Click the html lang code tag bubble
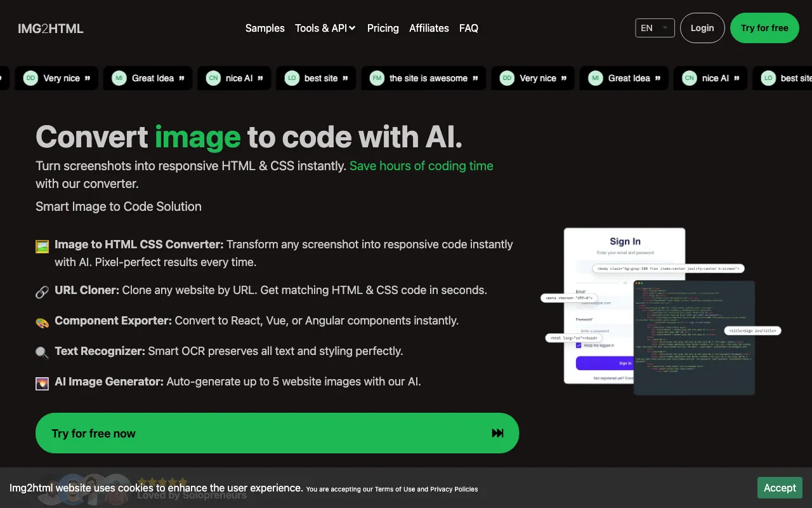The width and height of the screenshot is (812, 508). (x=573, y=338)
